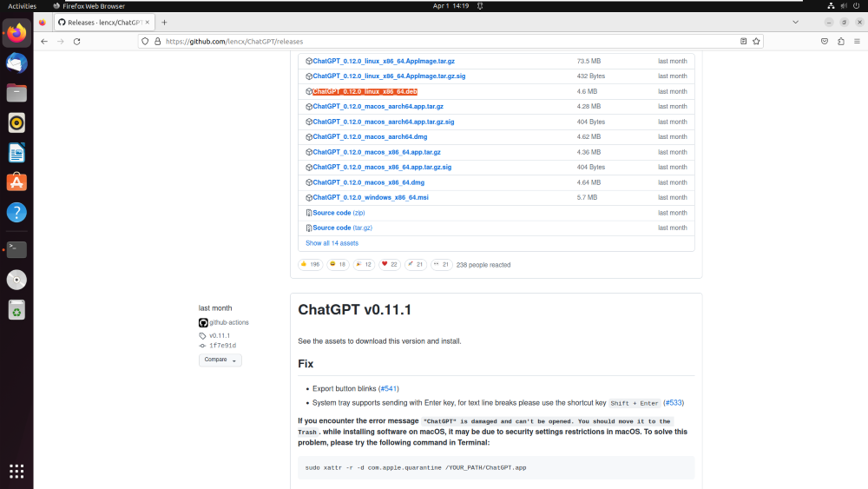
Task: Click the site security padlock icon
Action: click(x=158, y=42)
